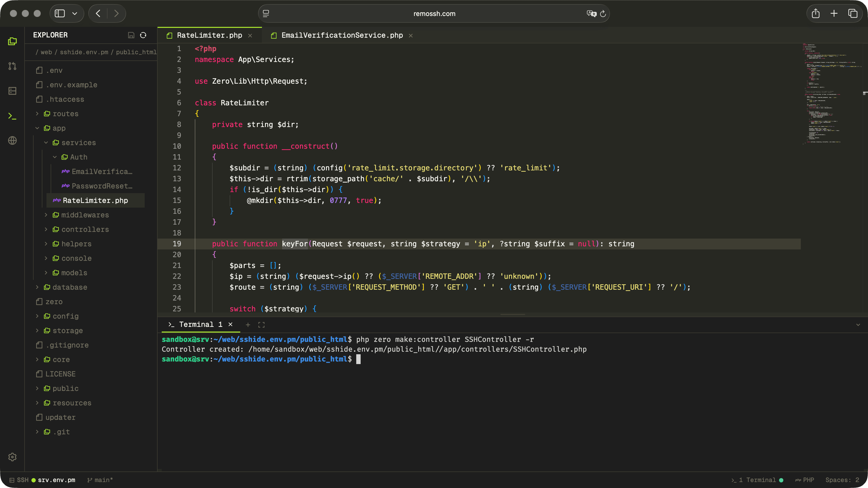
Task: Toggle terminal fullscreen mode
Action: pos(261,325)
